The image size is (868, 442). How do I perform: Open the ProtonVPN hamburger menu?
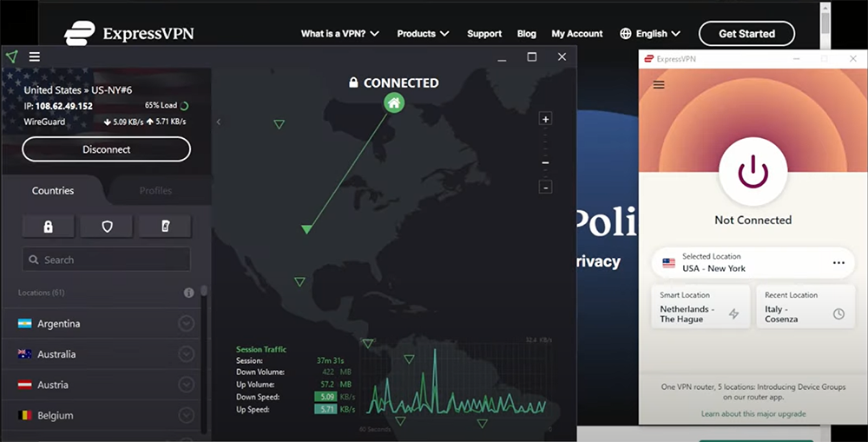(x=35, y=56)
